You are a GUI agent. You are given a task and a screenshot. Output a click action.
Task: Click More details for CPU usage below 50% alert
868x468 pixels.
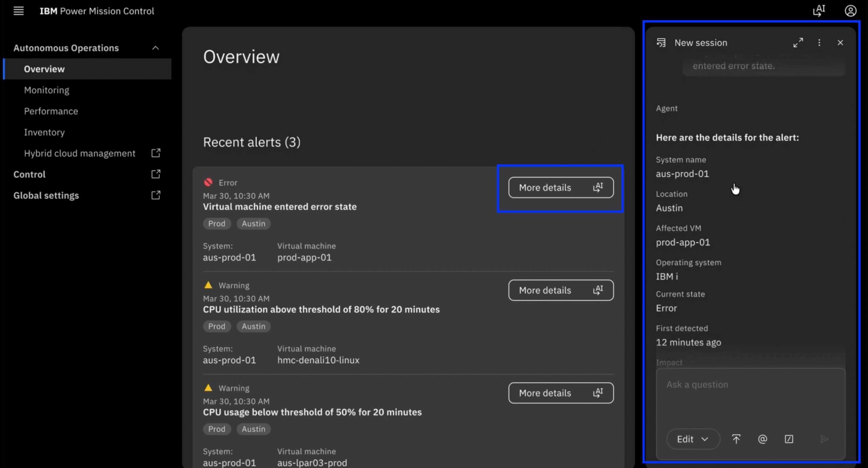[x=561, y=393]
